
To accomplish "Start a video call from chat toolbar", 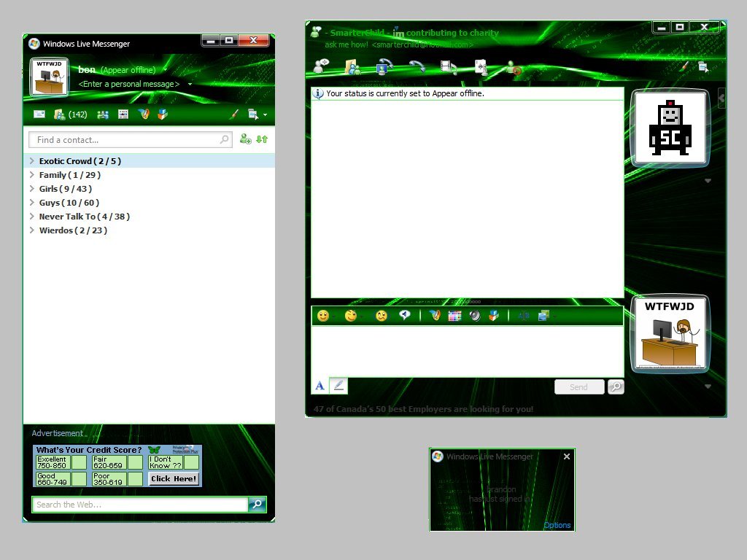I will (x=384, y=66).
